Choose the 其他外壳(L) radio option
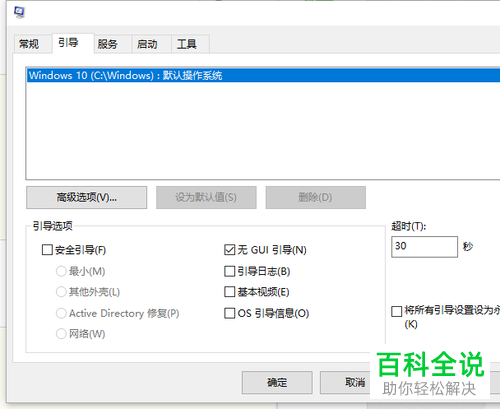 click(61, 292)
